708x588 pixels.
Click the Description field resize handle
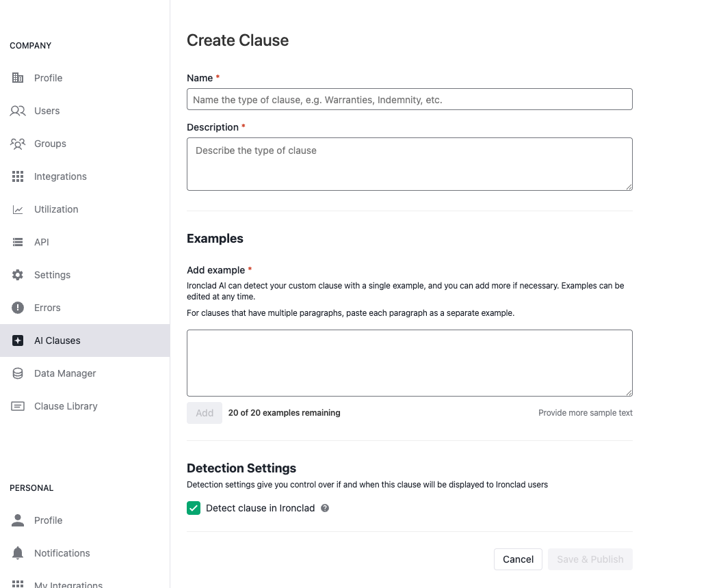(629, 187)
